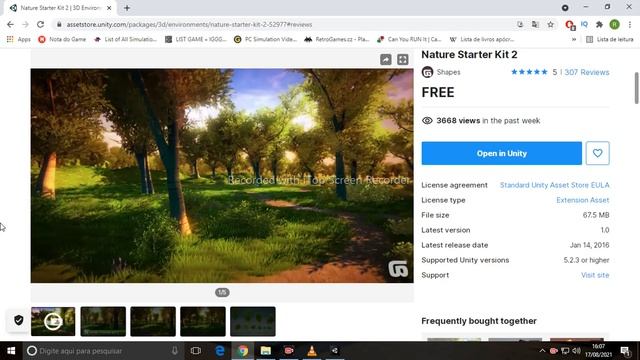Select the fifth preview thumbnail

[x=253, y=322]
